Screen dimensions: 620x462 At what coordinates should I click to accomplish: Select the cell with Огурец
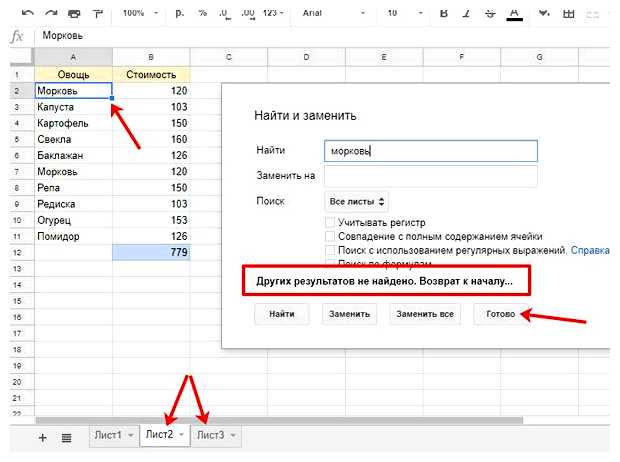[74, 220]
